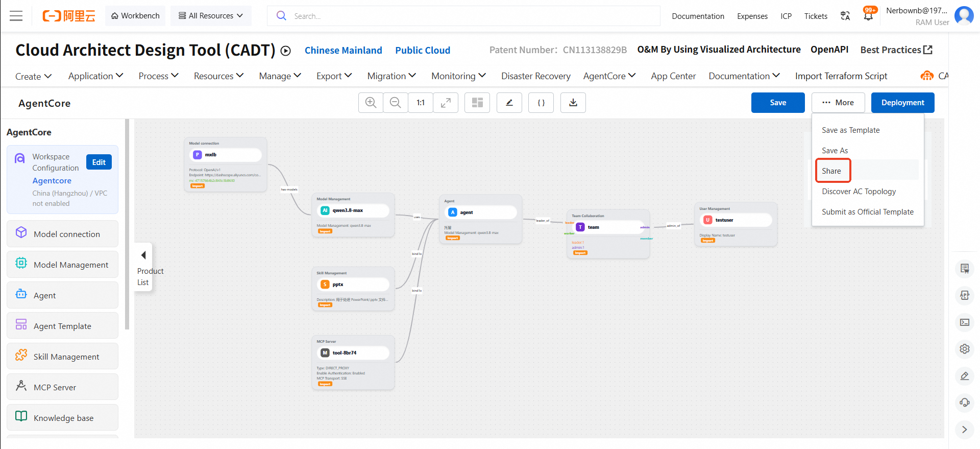Screen dimensions: 980x449
Task: Choose Save as Template option
Action: [850, 130]
